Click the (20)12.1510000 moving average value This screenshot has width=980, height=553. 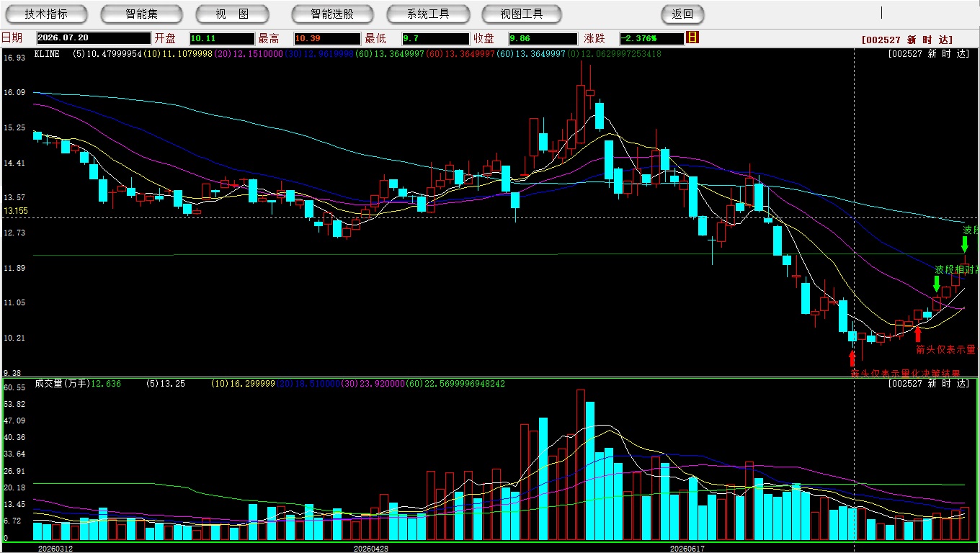point(249,54)
